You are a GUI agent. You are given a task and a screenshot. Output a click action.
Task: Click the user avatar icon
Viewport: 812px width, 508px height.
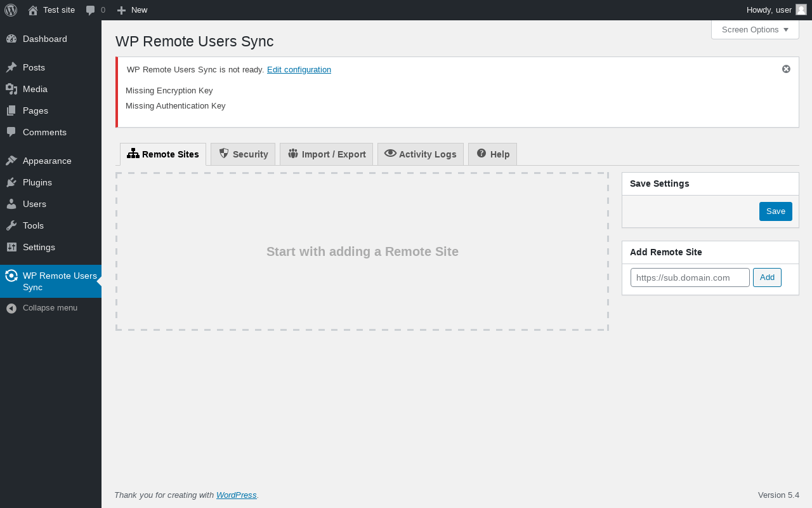point(801,10)
